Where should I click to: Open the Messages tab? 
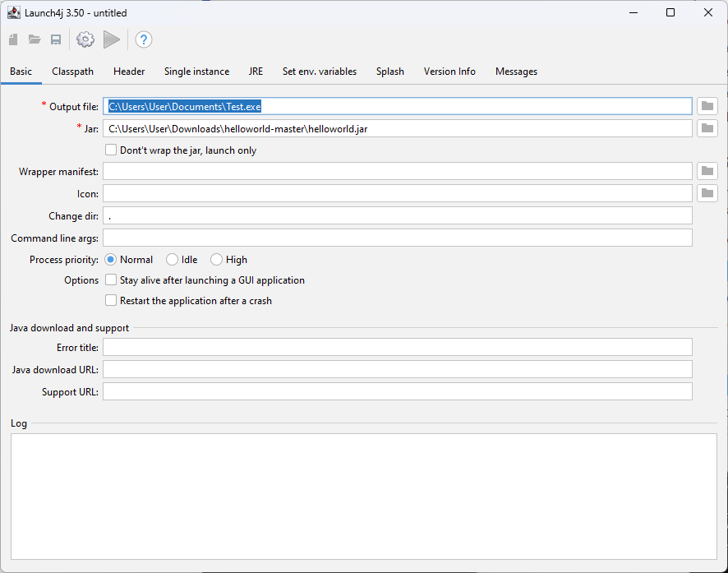(x=516, y=72)
